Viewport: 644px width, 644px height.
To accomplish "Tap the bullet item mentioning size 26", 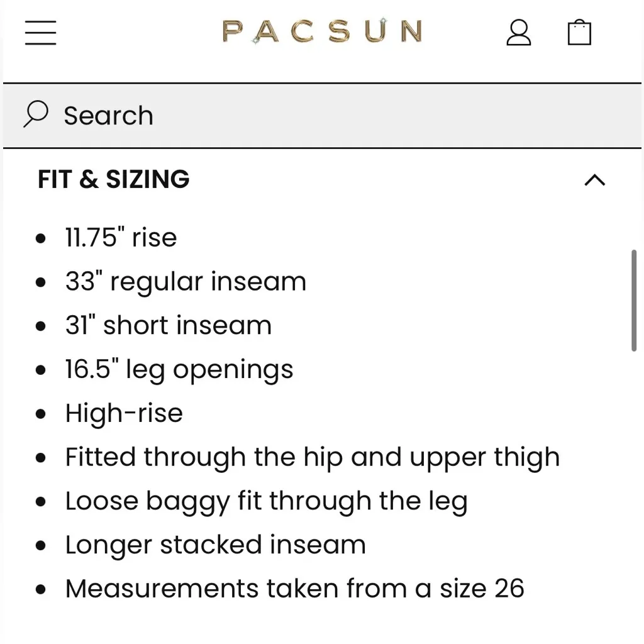I will click(x=294, y=589).
